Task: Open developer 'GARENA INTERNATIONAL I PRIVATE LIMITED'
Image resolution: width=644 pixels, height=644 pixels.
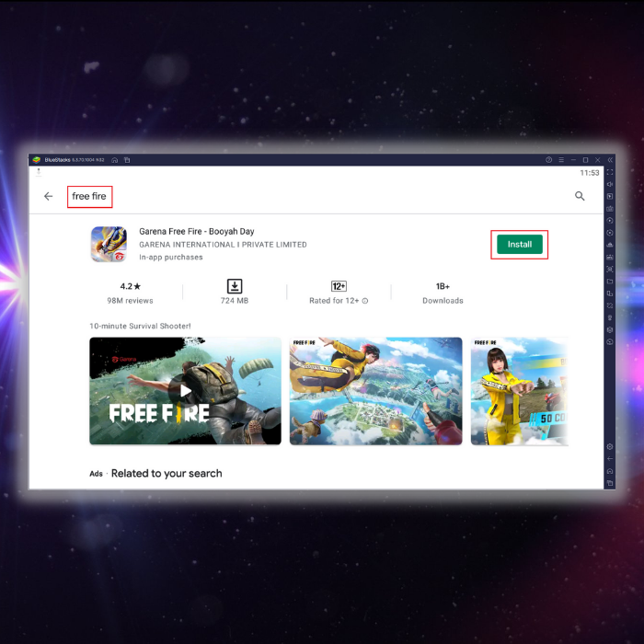Action: (223, 245)
